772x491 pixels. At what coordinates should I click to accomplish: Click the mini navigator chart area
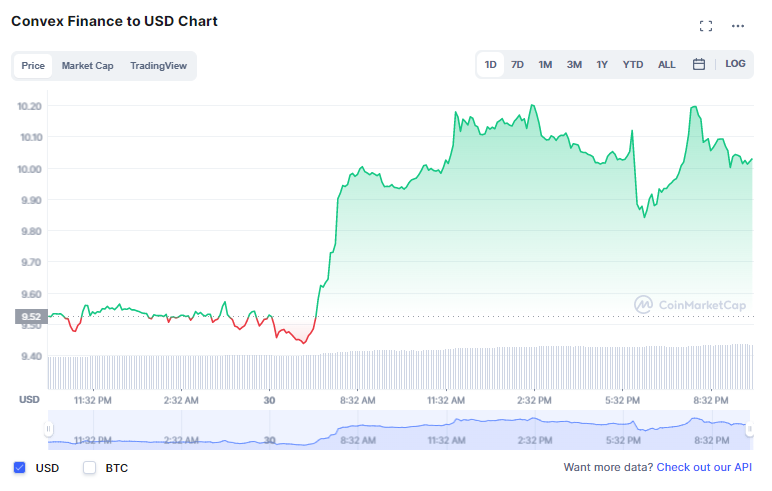[399, 429]
